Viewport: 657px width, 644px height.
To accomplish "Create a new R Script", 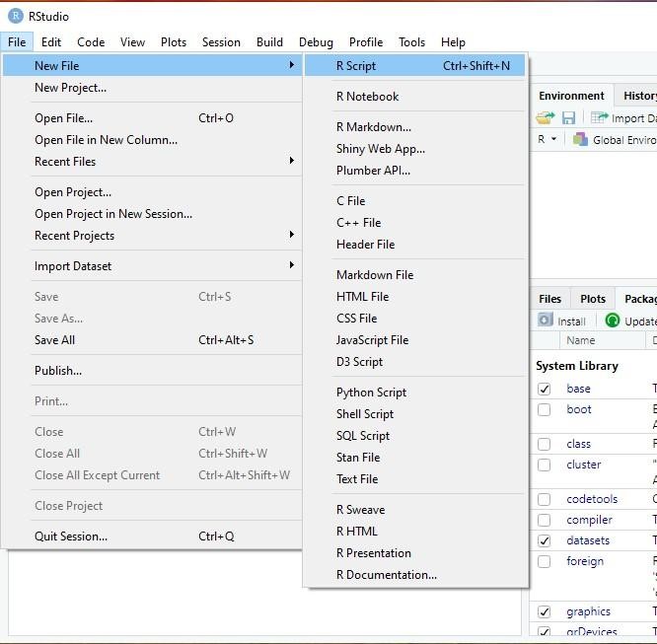I will pos(414,66).
